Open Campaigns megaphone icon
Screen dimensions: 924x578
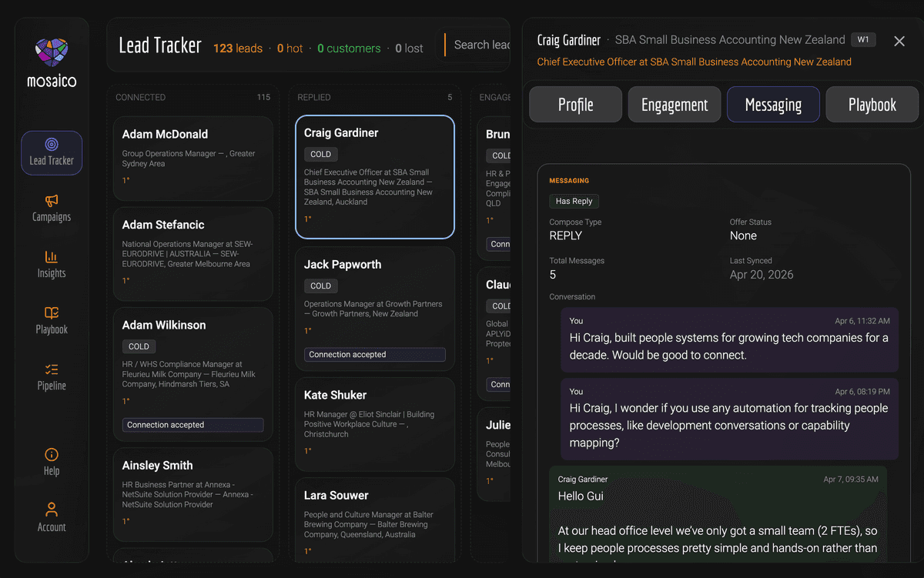(x=52, y=201)
